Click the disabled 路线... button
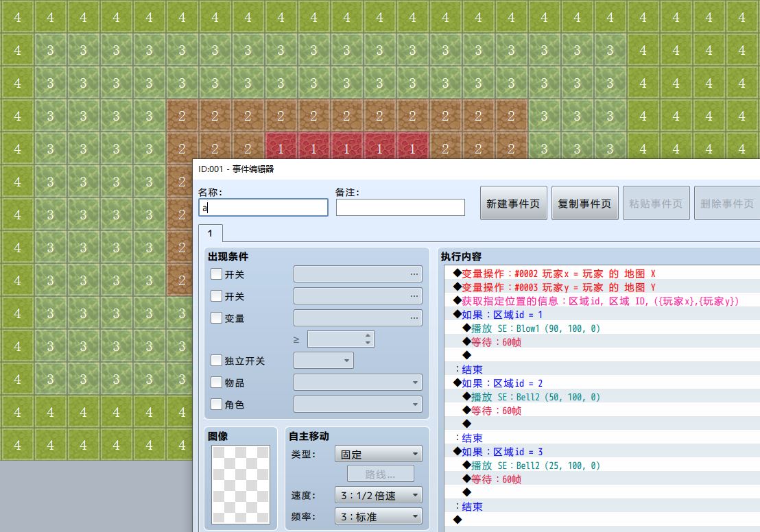 381,474
